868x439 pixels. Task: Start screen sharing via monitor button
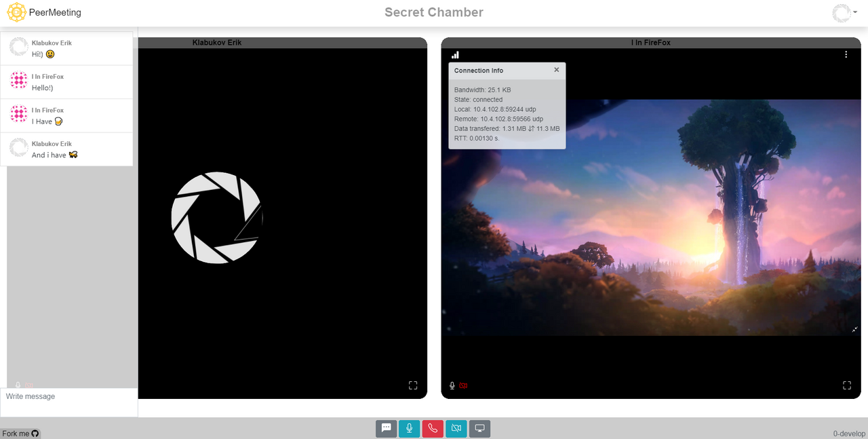tap(479, 428)
